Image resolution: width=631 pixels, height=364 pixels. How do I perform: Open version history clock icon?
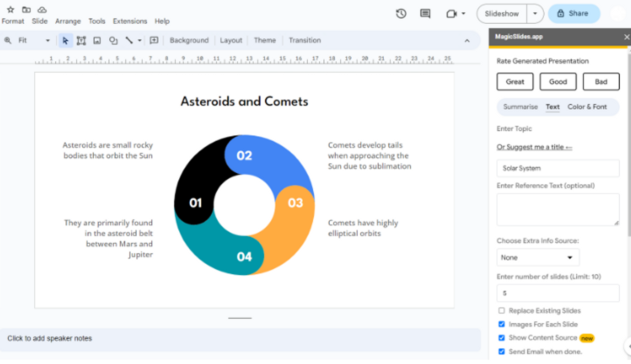(x=401, y=14)
